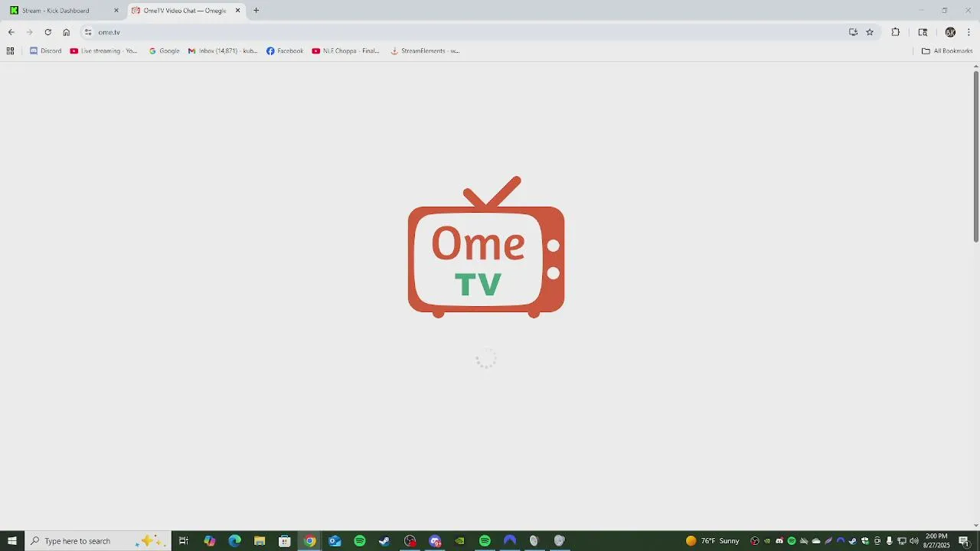Open OBS Studio from the taskbar
This screenshot has width=980, height=551.
[x=410, y=541]
